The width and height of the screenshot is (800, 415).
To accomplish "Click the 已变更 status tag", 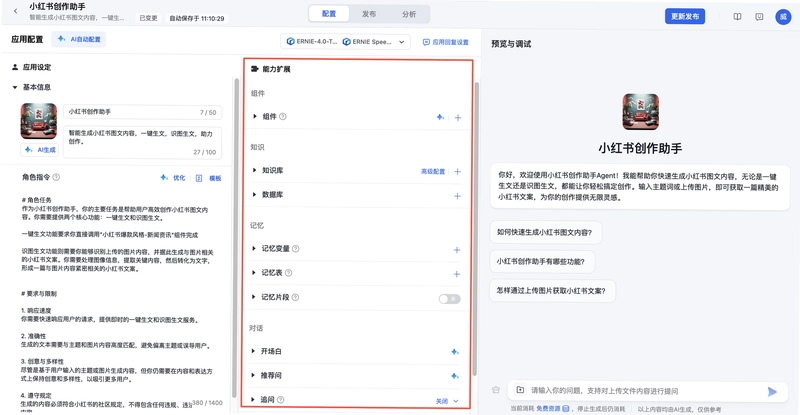I will pyautogui.click(x=148, y=18).
